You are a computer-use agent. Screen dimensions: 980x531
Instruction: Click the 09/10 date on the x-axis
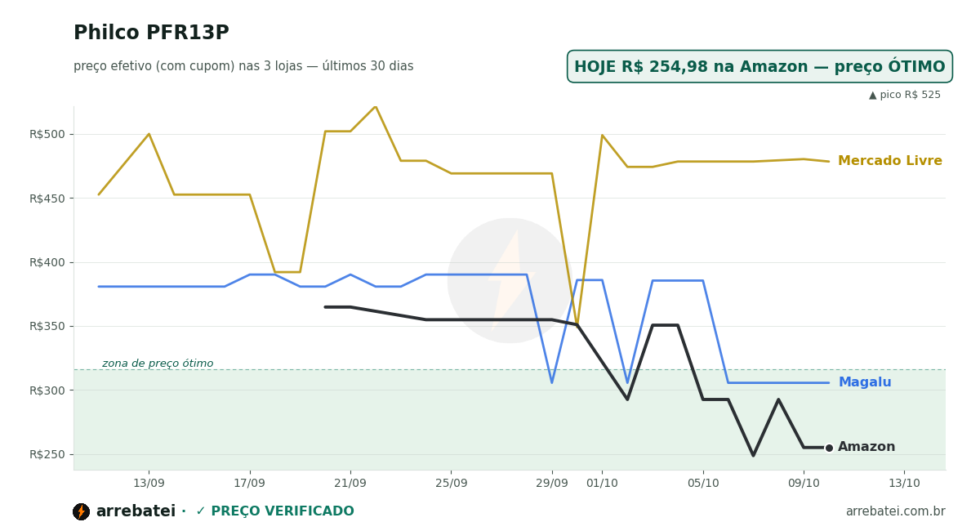[x=804, y=484]
